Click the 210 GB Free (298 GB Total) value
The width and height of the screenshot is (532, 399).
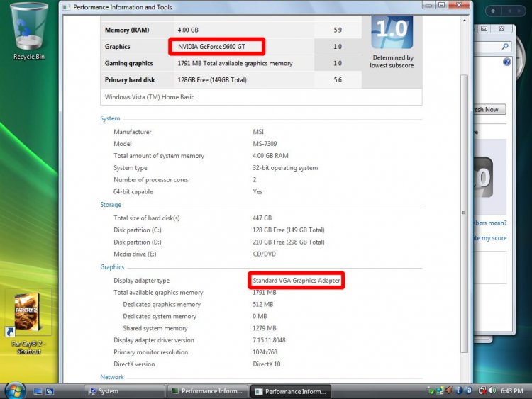289,242
